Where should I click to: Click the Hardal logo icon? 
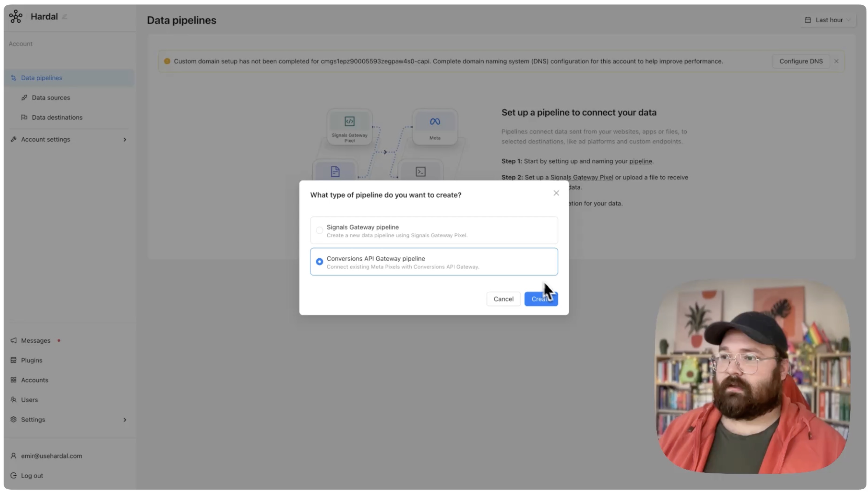click(16, 16)
